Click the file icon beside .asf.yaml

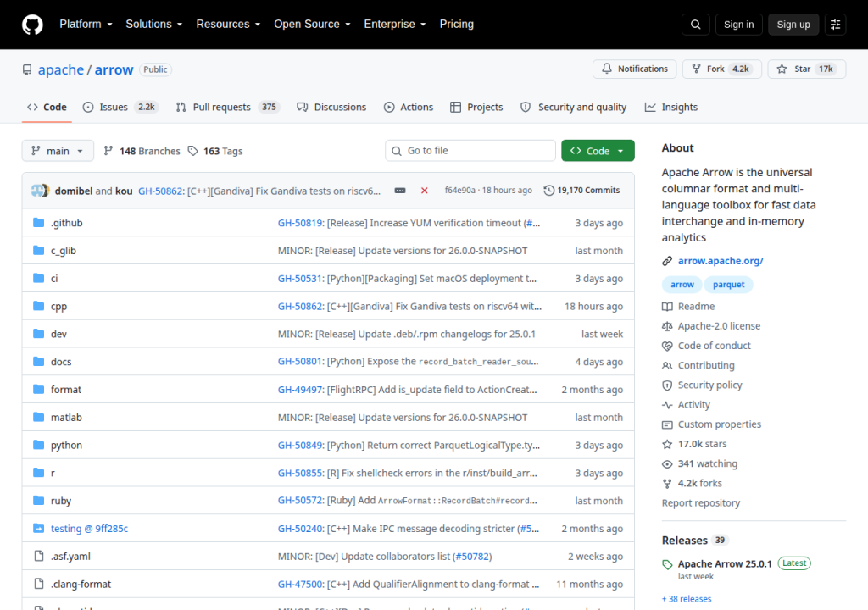coord(38,556)
